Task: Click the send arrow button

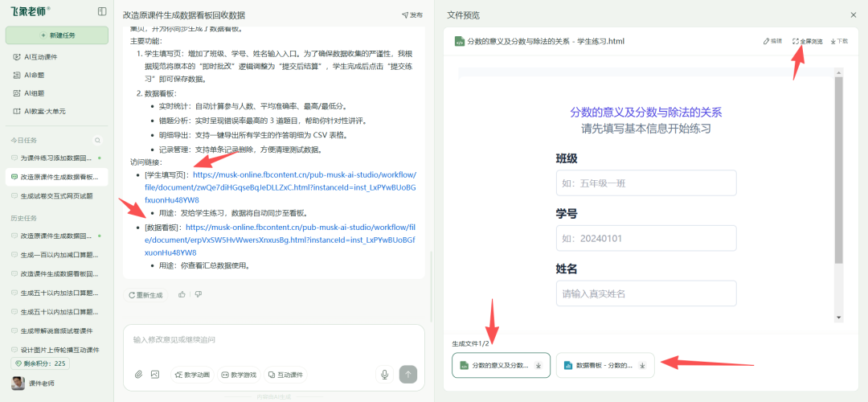Action: 408,375
